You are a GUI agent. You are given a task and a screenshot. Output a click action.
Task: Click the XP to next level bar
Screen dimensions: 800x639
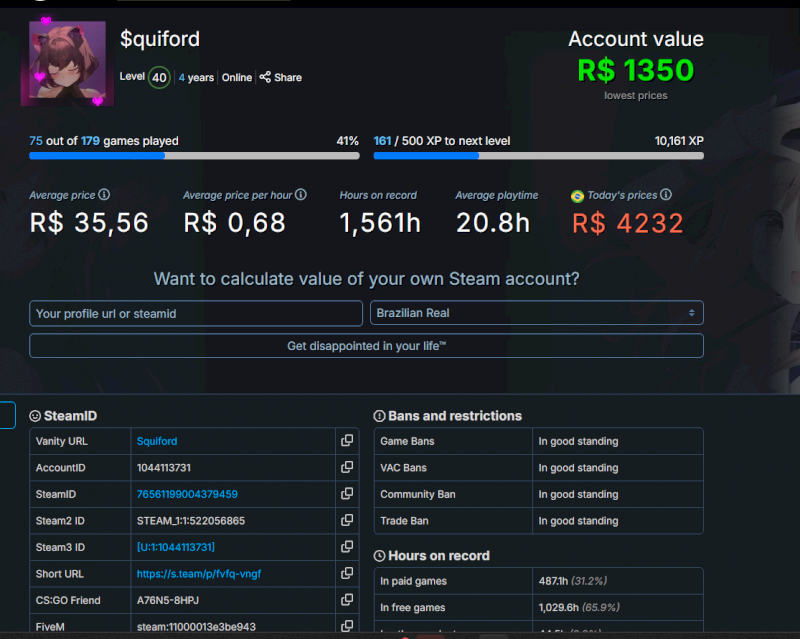[x=538, y=156]
